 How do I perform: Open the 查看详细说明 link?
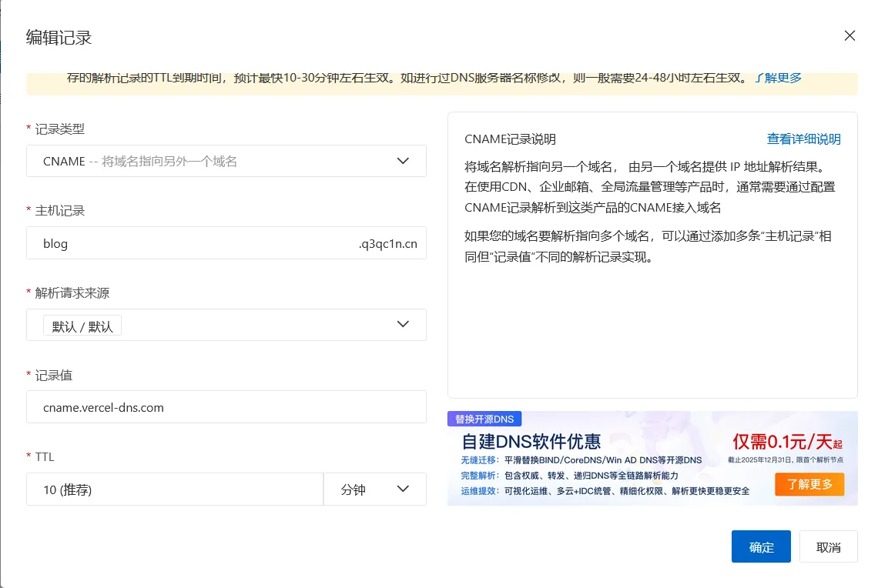click(x=803, y=139)
